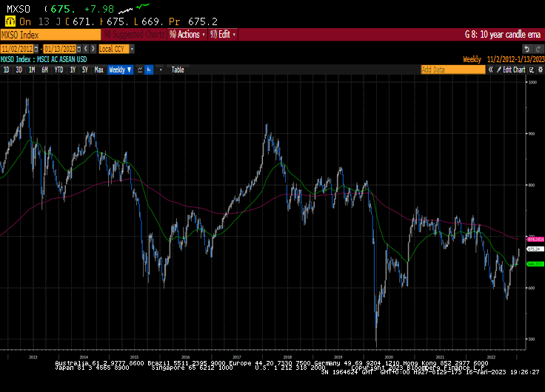
Task: Click yellow alert icon next to 'On 13'
Action: tap(10, 21)
